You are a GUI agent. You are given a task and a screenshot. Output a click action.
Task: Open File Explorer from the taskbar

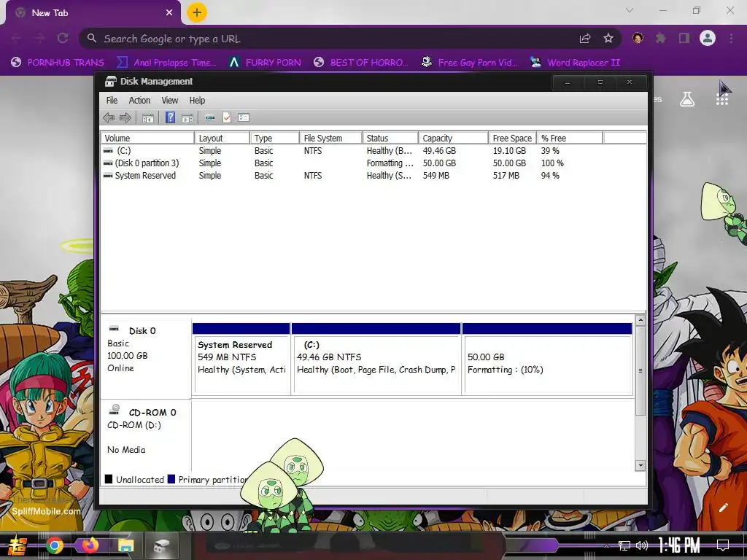click(126, 545)
